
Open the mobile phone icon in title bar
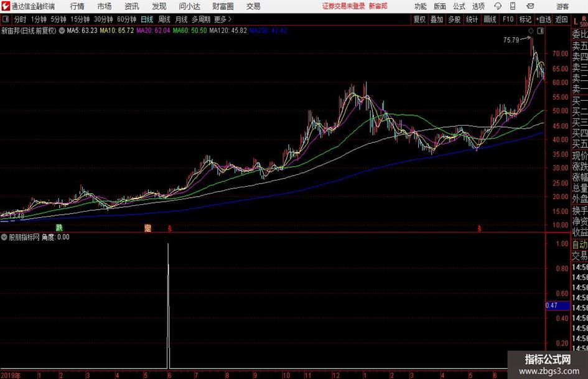click(513, 6)
